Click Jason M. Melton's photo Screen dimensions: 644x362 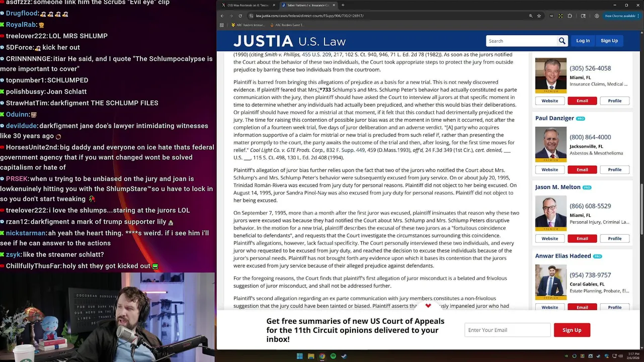551,213
